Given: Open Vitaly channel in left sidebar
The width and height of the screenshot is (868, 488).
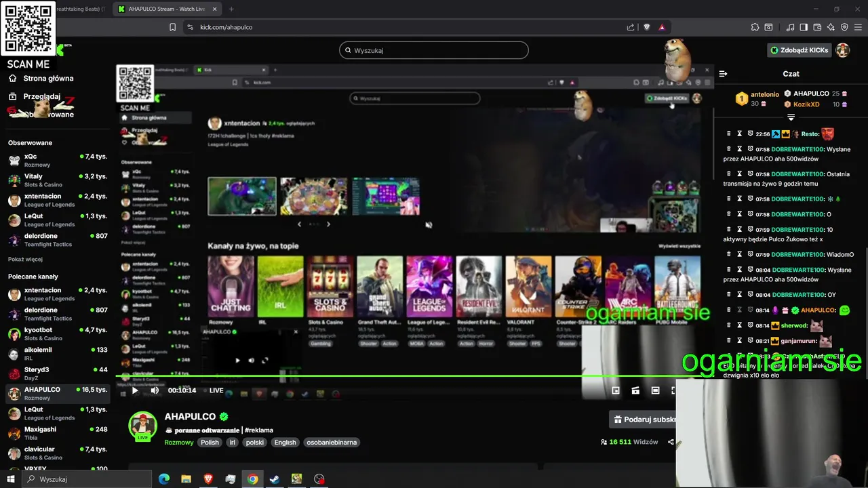Looking at the screenshot, I should coord(57,180).
